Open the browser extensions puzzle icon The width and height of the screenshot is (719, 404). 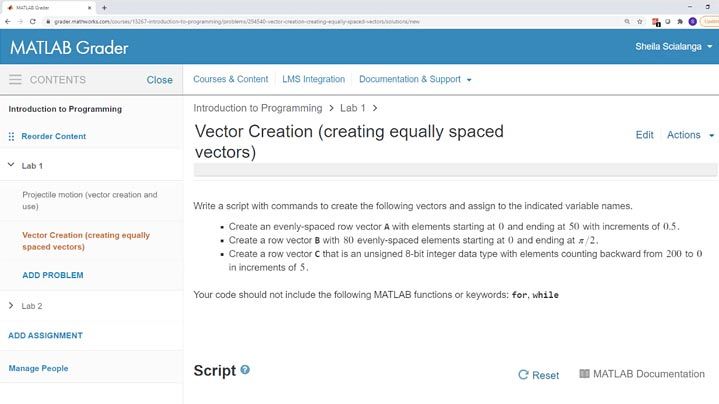click(x=679, y=21)
